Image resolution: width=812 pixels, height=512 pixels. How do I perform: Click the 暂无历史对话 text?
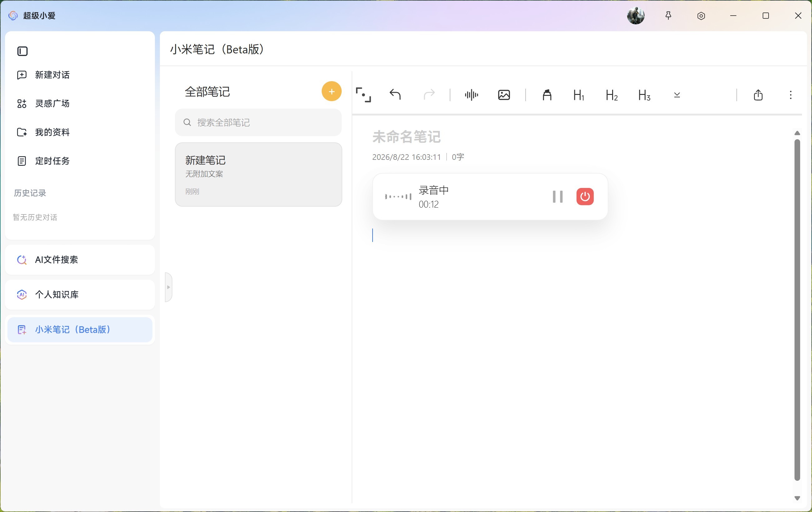tap(35, 217)
